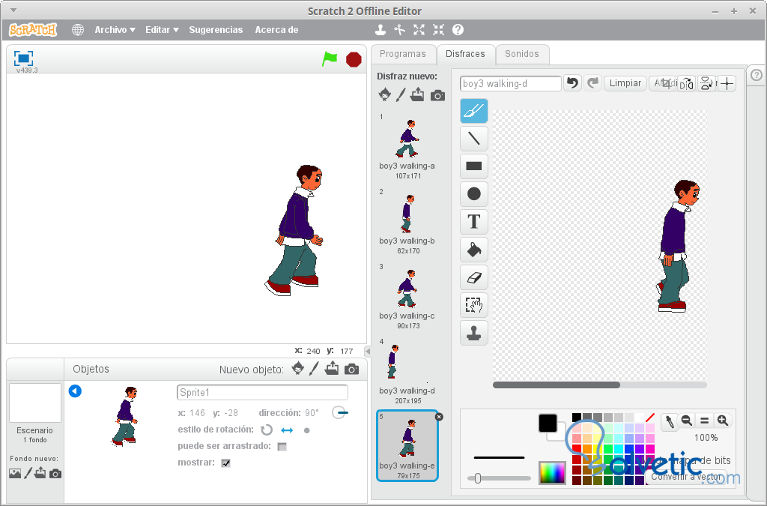
Task: Set rotation style to all around
Action: (x=267, y=430)
